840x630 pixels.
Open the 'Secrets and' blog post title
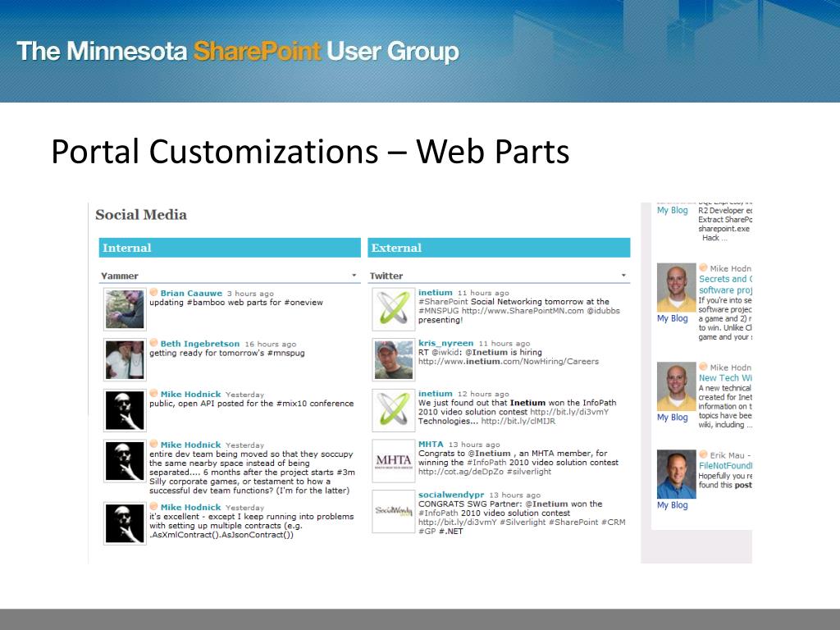pos(725,284)
